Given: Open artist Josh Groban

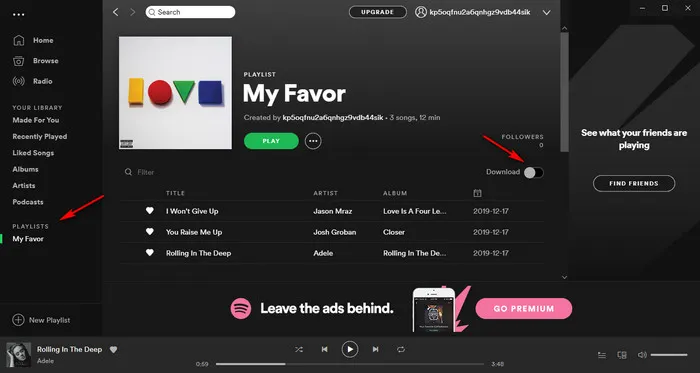Looking at the screenshot, I should tap(335, 232).
